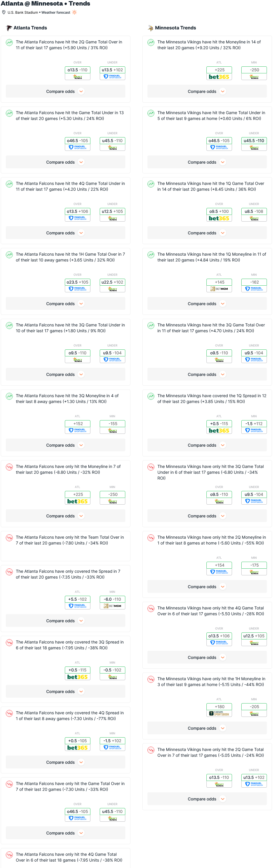This screenshot has width=273, height=868.
Task: Click the bet365 logo under Vikings +225 moneyline
Action: tap(219, 77)
